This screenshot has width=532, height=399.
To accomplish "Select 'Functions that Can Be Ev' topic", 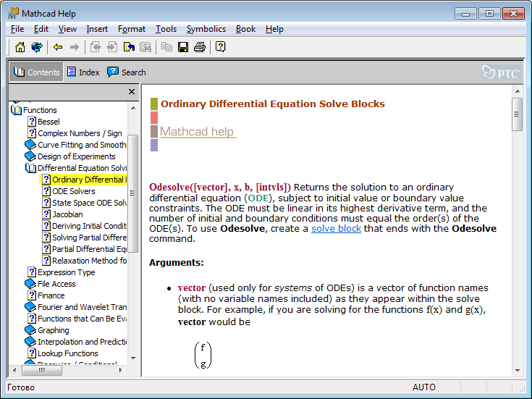I will point(82,319).
